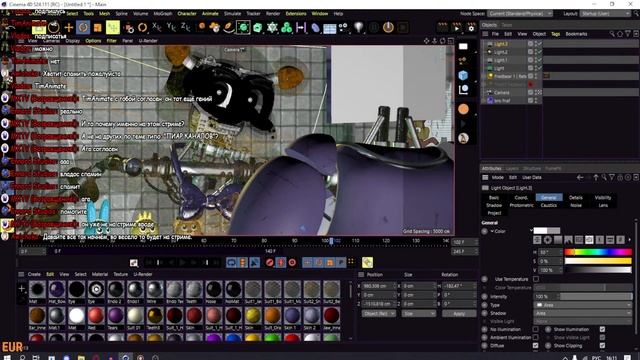Screen dimensions: 640x360
Task: Switch to Details tab in Attributes
Action: coord(576,198)
